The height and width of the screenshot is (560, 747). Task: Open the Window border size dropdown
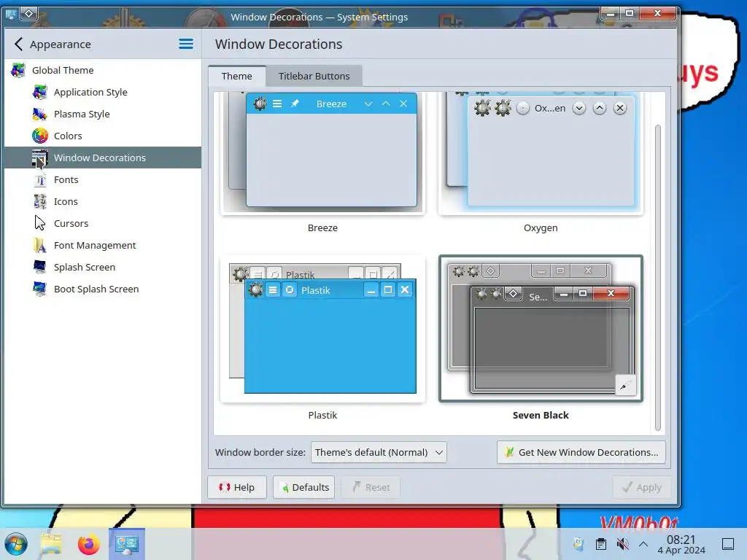tap(379, 452)
